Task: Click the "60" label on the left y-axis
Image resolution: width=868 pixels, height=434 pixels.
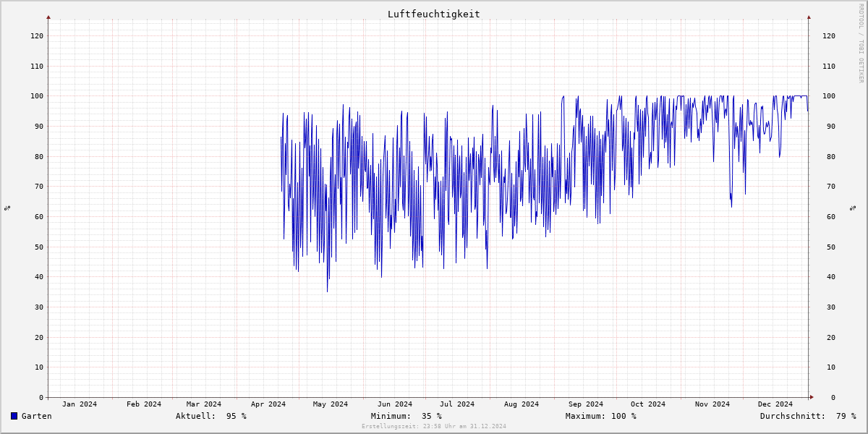Action: pos(39,216)
